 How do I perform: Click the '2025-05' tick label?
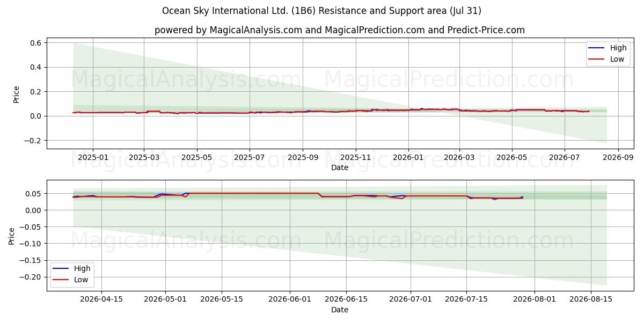197,157
